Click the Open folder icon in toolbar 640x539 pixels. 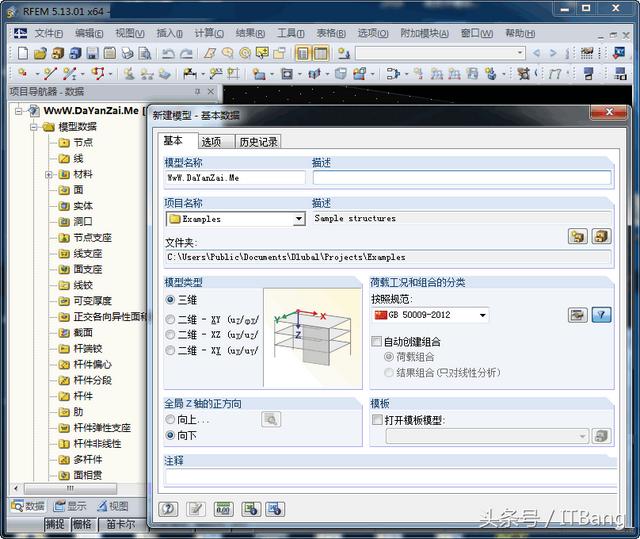(40, 53)
